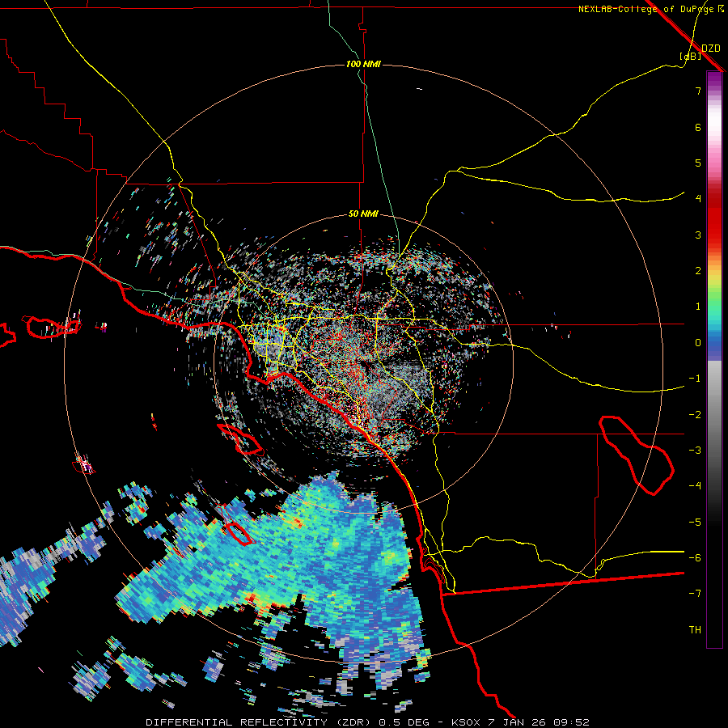Click the 50 NMI range ring label
Screen dimensions: 728x728
[x=363, y=214]
